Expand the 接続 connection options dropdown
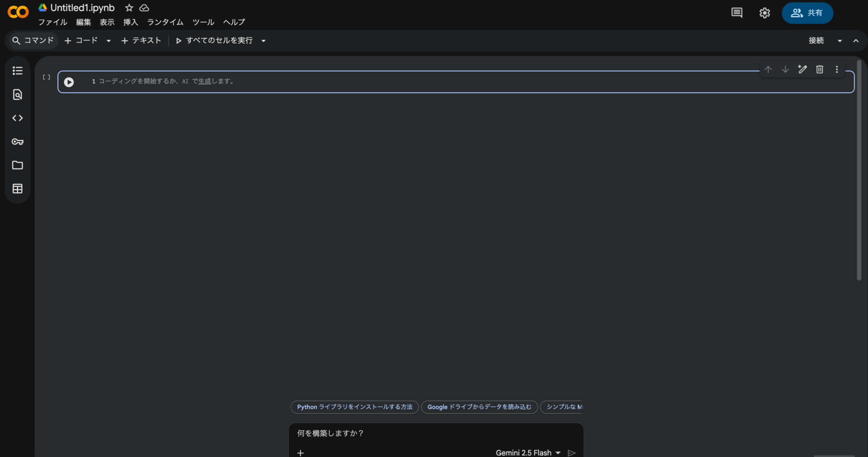Viewport: 868px width, 457px height. coord(840,41)
